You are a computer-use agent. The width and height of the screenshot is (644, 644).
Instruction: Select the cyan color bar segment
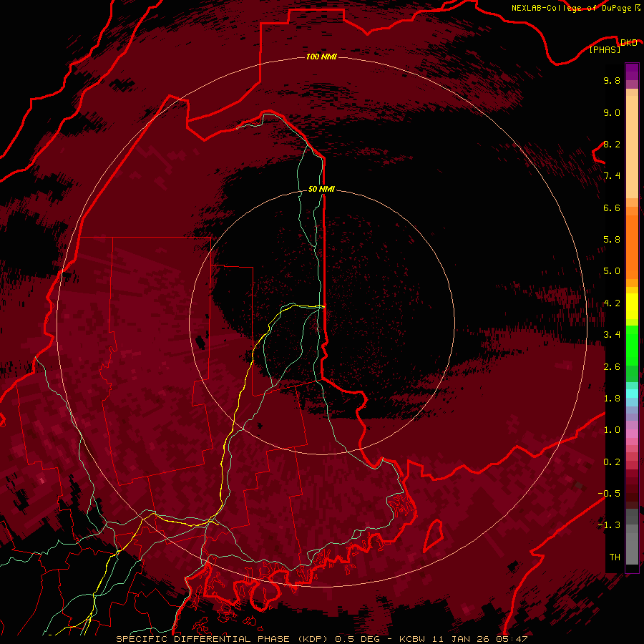tap(632, 393)
